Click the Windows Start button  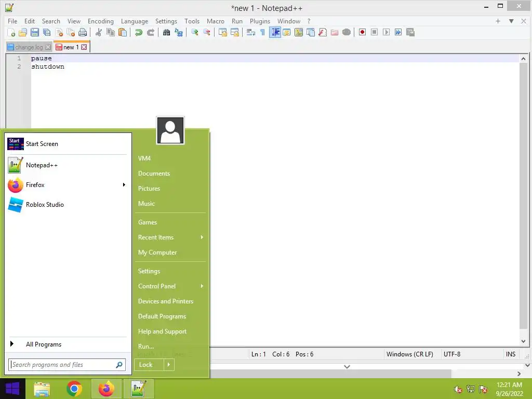pos(12,389)
